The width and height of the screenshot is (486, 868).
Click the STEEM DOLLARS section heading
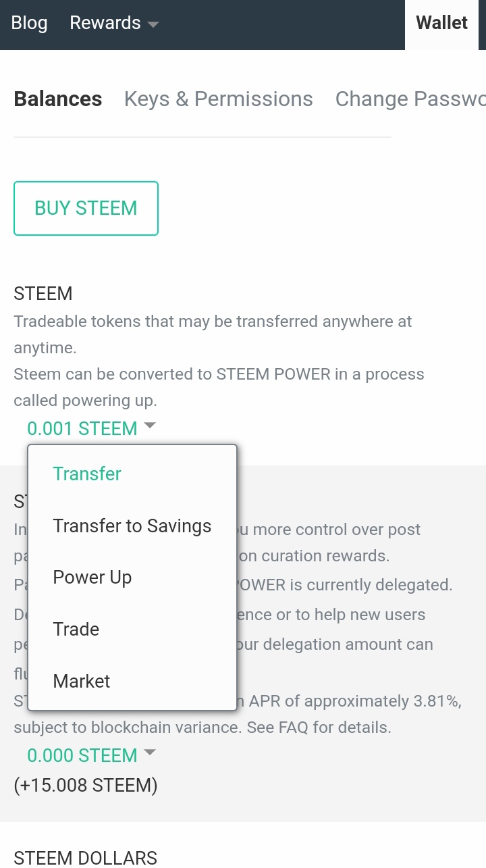point(85,858)
